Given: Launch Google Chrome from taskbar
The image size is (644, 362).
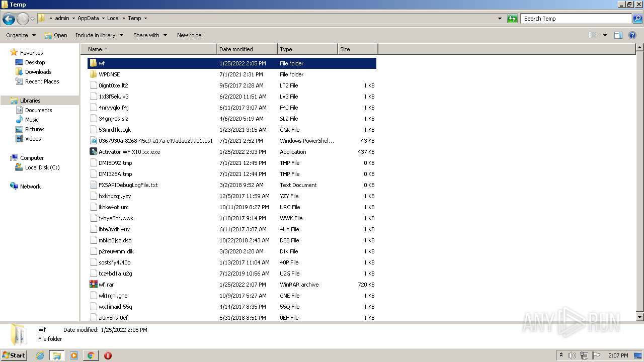Looking at the screenshot, I should click(x=91, y=355).
